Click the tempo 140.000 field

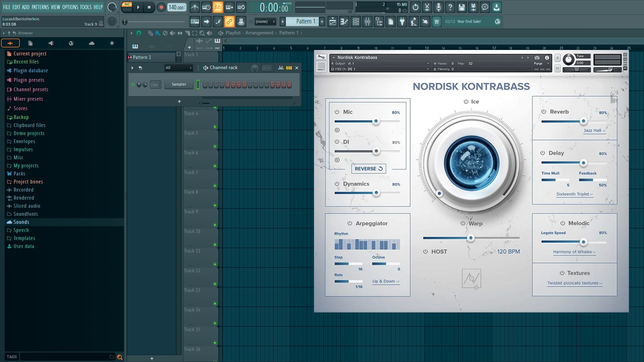(x=177, y=8)
